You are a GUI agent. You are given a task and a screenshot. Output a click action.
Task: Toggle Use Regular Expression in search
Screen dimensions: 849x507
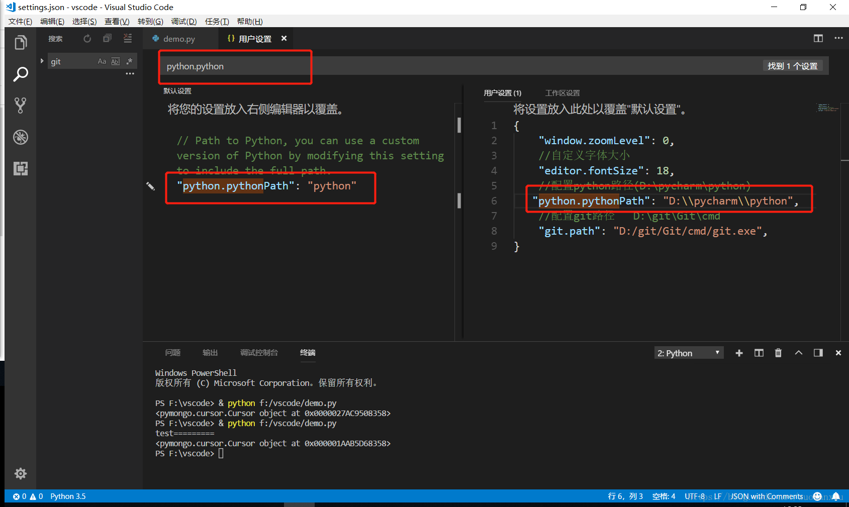(129, 61)
